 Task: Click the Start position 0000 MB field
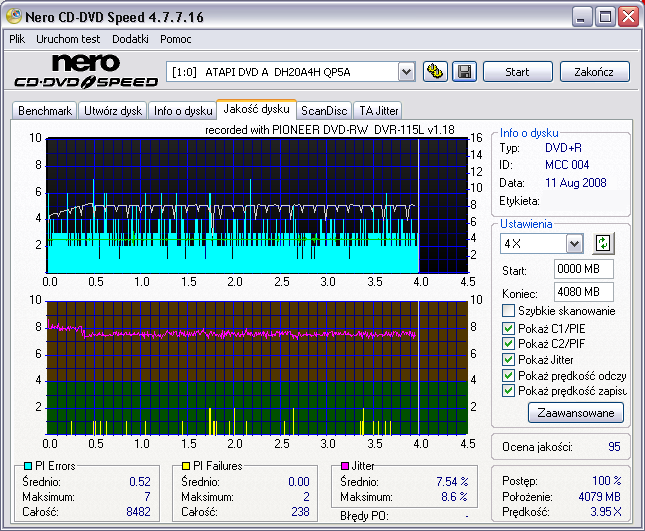[584, 269]
